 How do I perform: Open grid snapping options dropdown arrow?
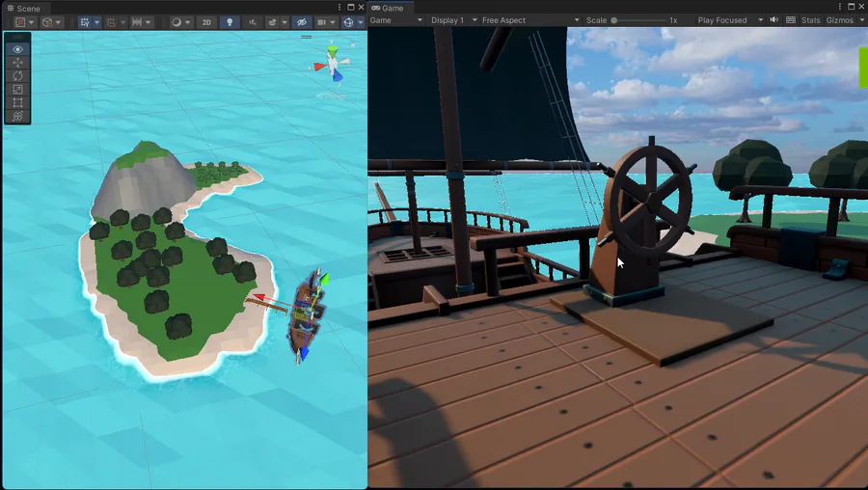122,22
